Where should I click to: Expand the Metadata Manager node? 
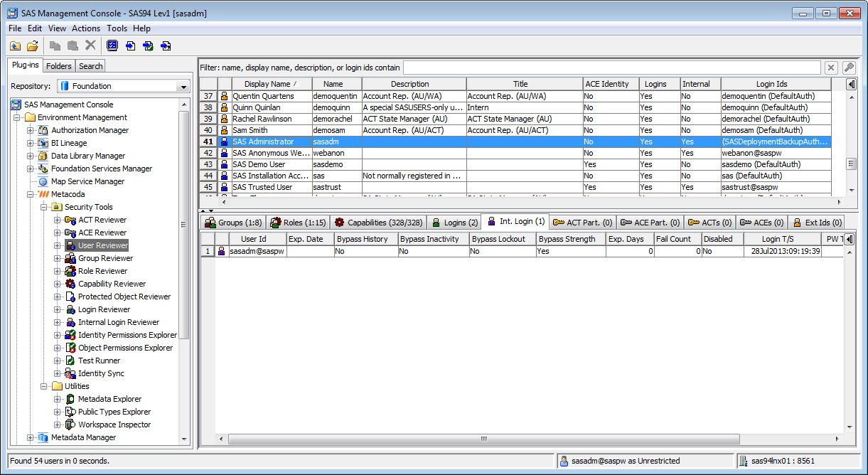(x=31, y=437)
